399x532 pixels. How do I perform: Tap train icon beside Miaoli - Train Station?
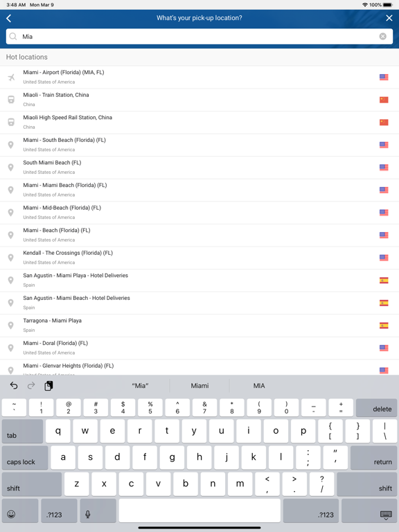click(x=11, y=100)
